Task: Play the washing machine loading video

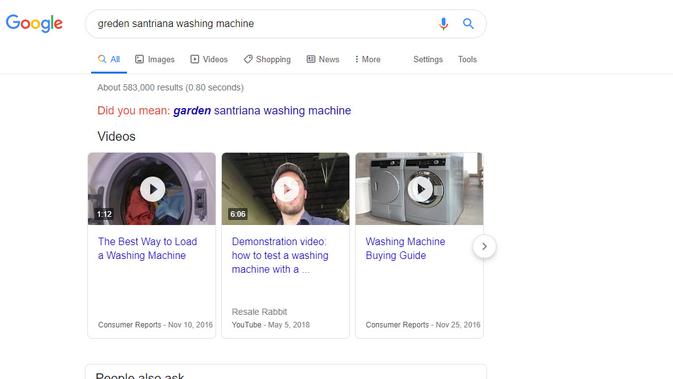Action: [x=152, y=189]
